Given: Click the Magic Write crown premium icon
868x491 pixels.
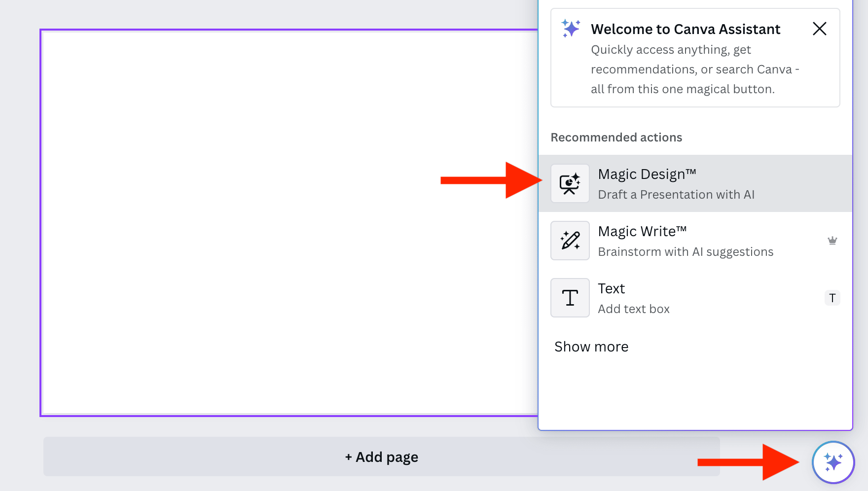Looking at the screenshot, I should (x=832, y=241).
